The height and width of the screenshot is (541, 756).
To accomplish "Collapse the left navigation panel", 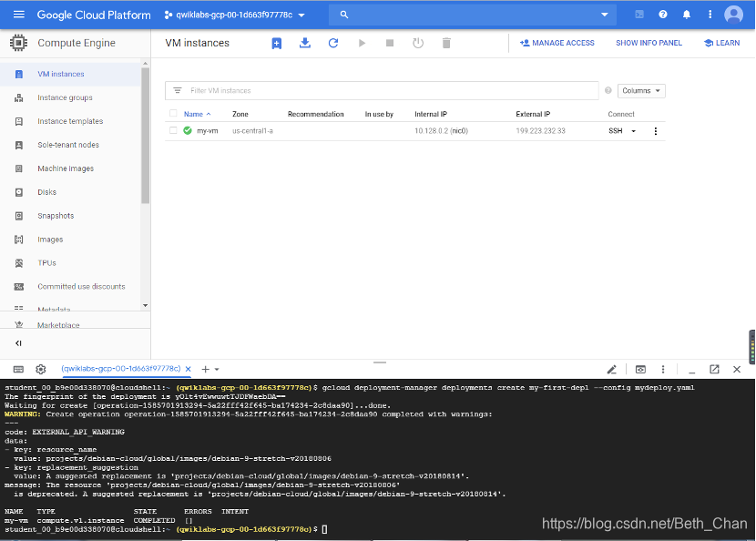I will tap(18, 343).
